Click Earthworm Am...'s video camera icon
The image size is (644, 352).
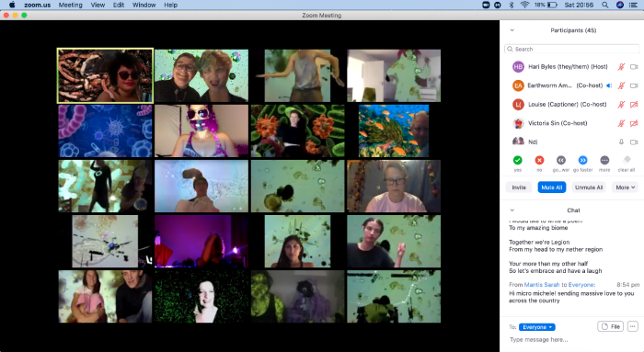pos(634,85)
